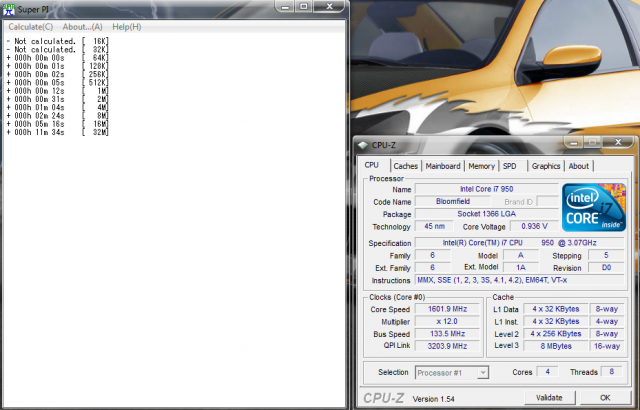
Task: Click the Ext. Model value '1A'
Action: (x=521, y=268)
